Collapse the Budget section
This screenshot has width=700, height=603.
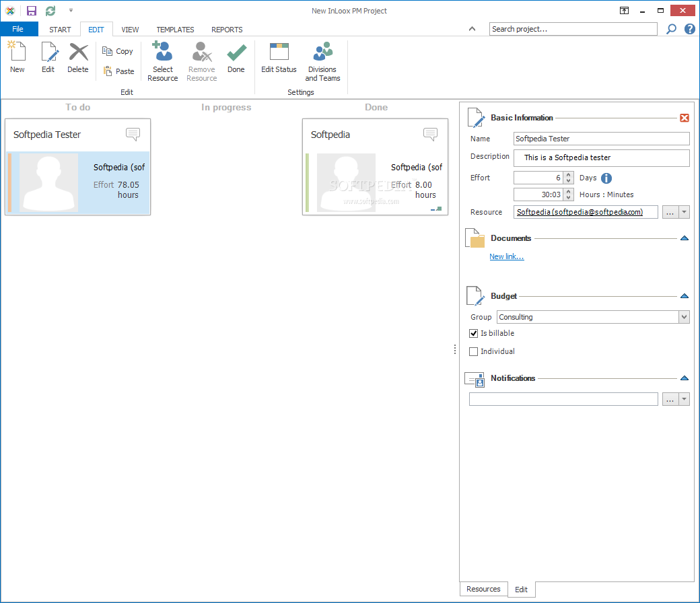685,296
